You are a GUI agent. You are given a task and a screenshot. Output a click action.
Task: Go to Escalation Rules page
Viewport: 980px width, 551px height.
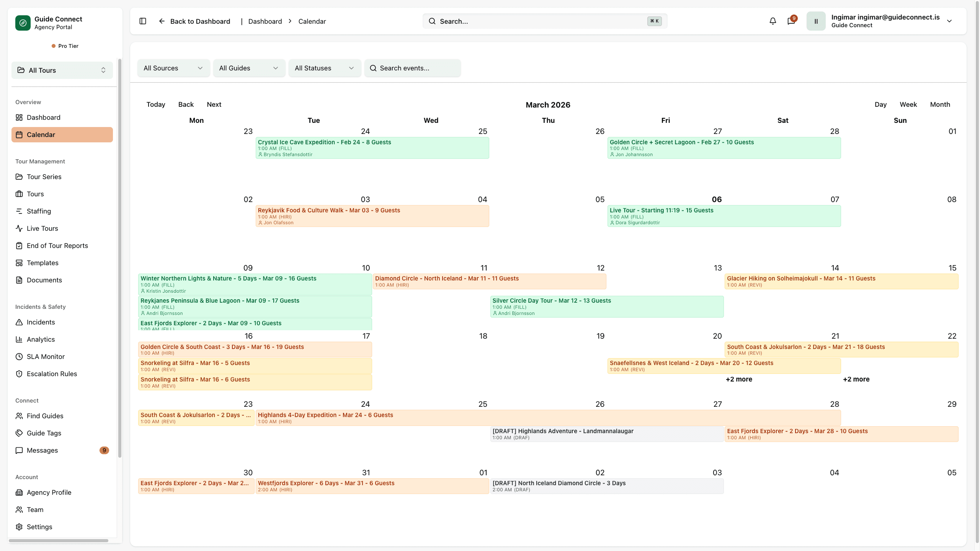coord(52,374)
